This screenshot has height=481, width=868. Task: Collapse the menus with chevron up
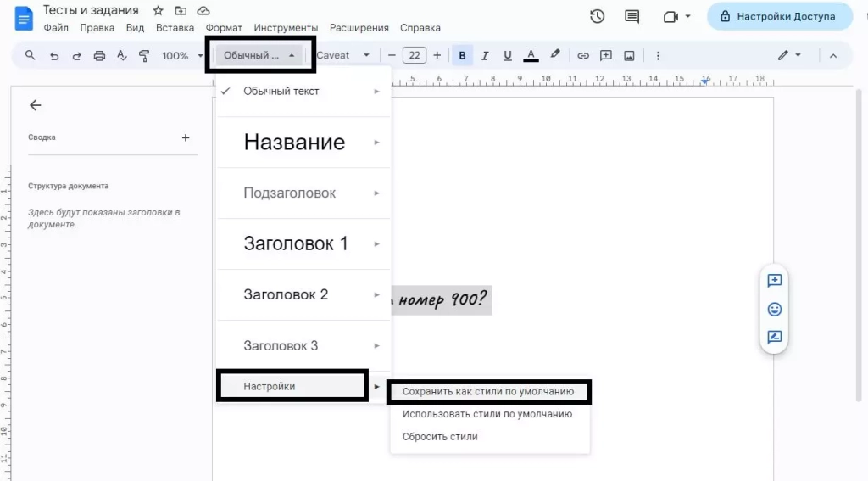tap(833, 55)
